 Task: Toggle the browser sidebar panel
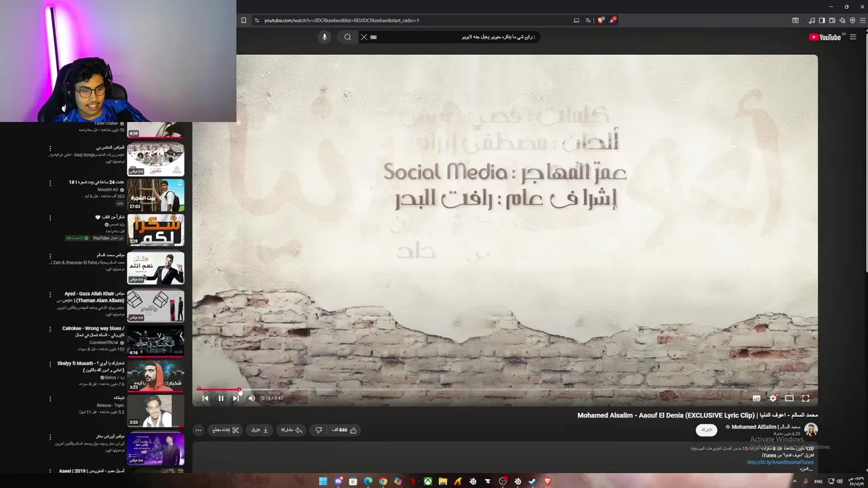822,20
